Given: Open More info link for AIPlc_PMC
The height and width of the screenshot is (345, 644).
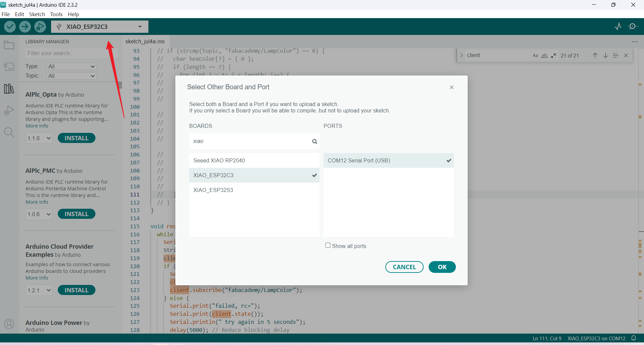Looking at the screenshot, I should pyautogui.click(x=37, y=202).
